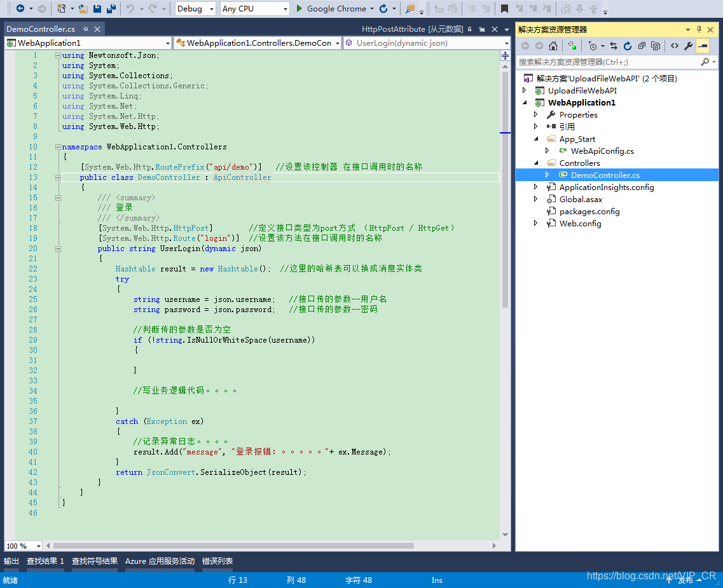723x588 pixels.
Task: Toggle auto-hide pin on Solution Explorer
Action: pos(699,29)
